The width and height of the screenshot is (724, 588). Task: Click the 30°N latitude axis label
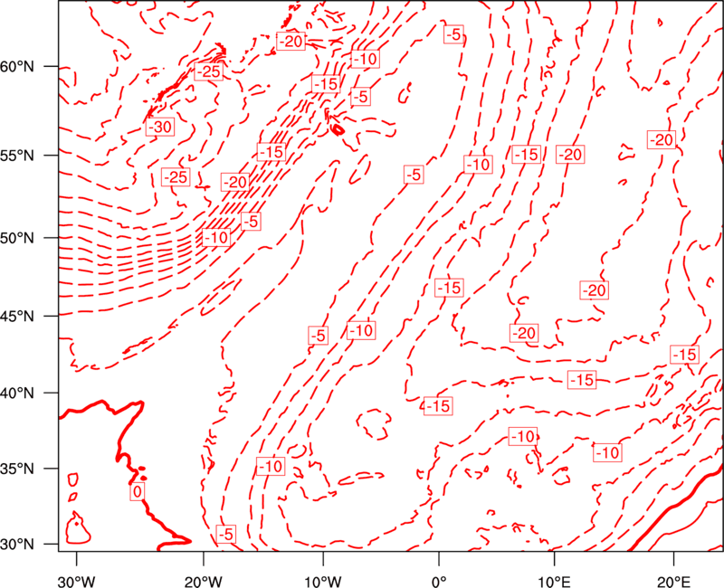[17, 545]
